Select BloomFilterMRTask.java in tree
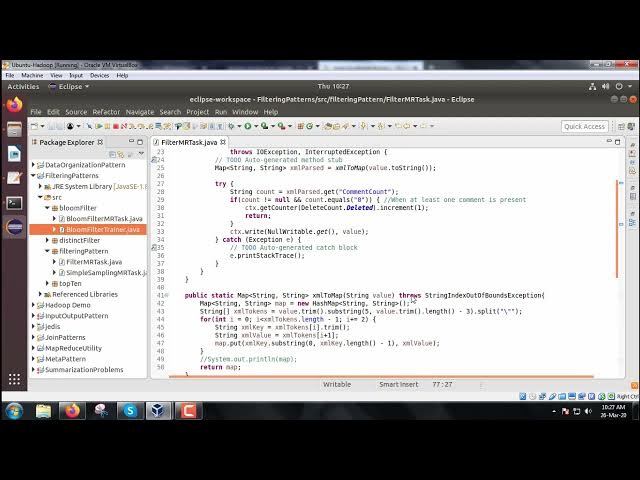640x480 pixels. pyautogui.click(x=104, y=219)
